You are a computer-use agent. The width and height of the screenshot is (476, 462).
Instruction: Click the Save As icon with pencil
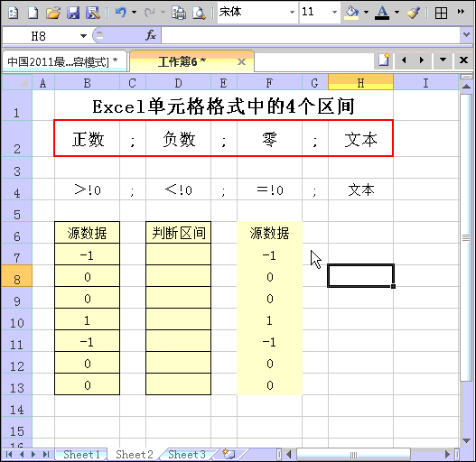click(x=93, y=13)
